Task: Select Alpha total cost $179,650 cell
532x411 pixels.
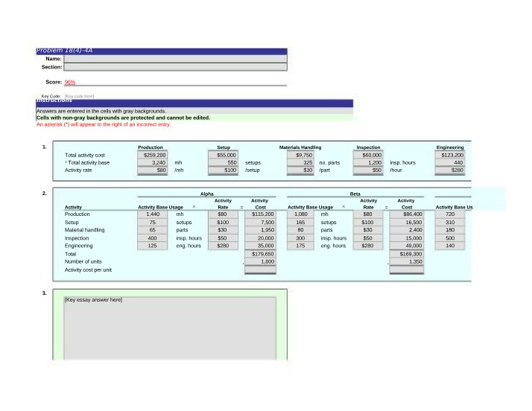Action: pyautogui.click(x=260, y=254)
